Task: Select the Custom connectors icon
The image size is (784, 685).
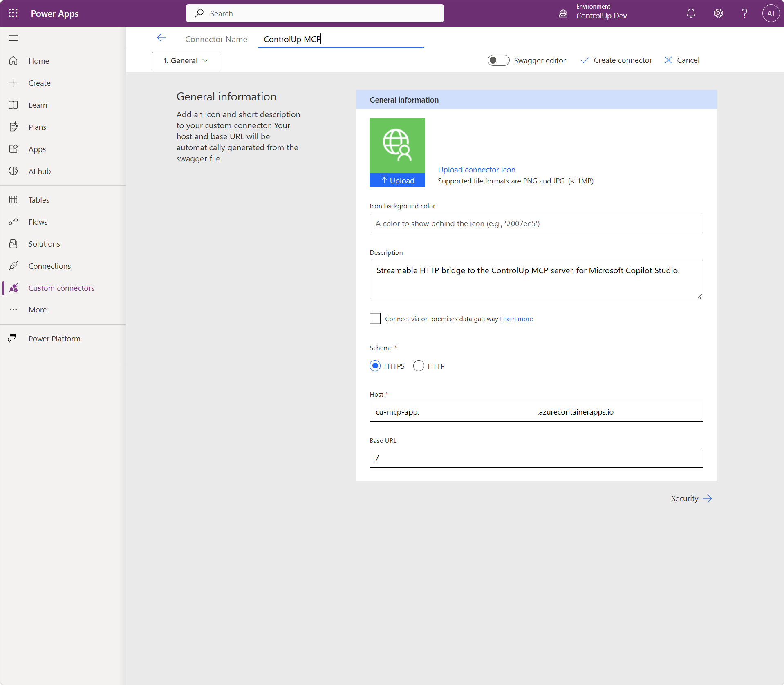Action: tap(13, 288)
